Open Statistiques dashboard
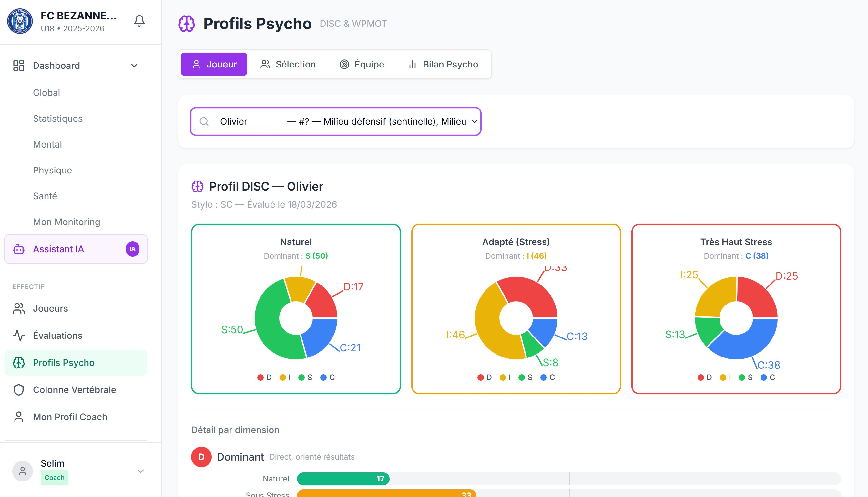 click(x=58, y=119)
